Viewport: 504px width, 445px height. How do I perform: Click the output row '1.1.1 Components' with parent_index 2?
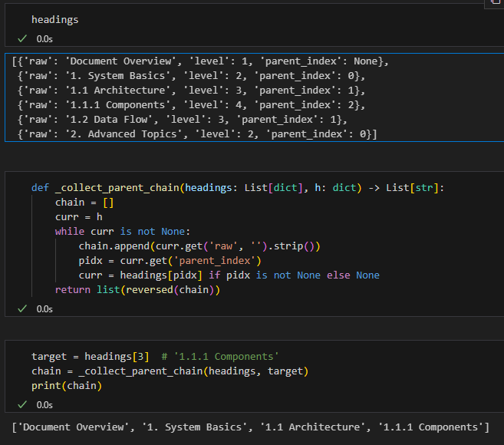[x=191, y=105]
